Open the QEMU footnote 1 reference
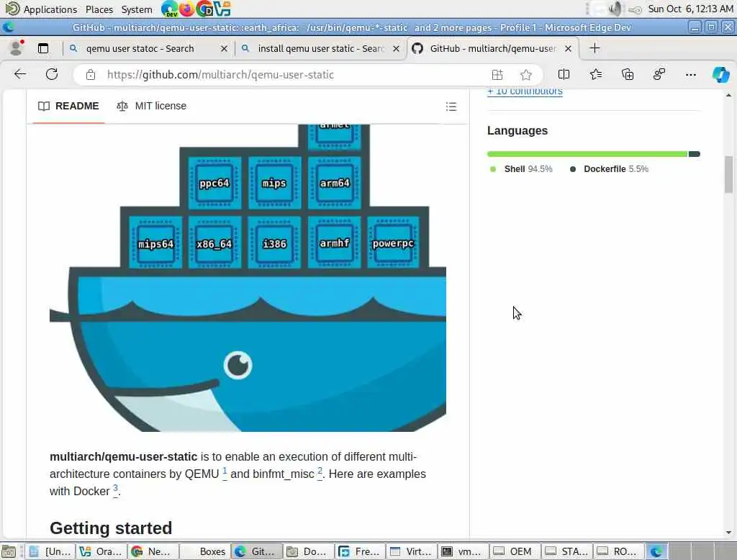The width and height of the screenshot is (737, 560). click(225, 471)
